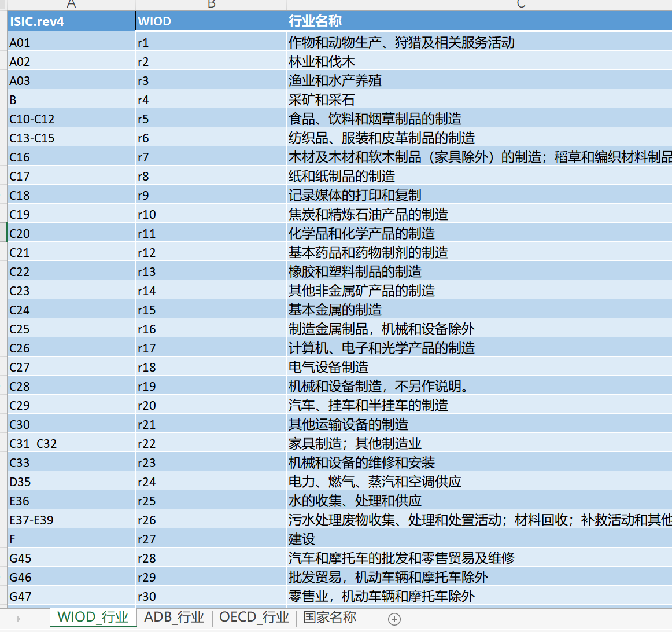
Task: Open the OECD_行业 sheet tab
Action: 254,617
